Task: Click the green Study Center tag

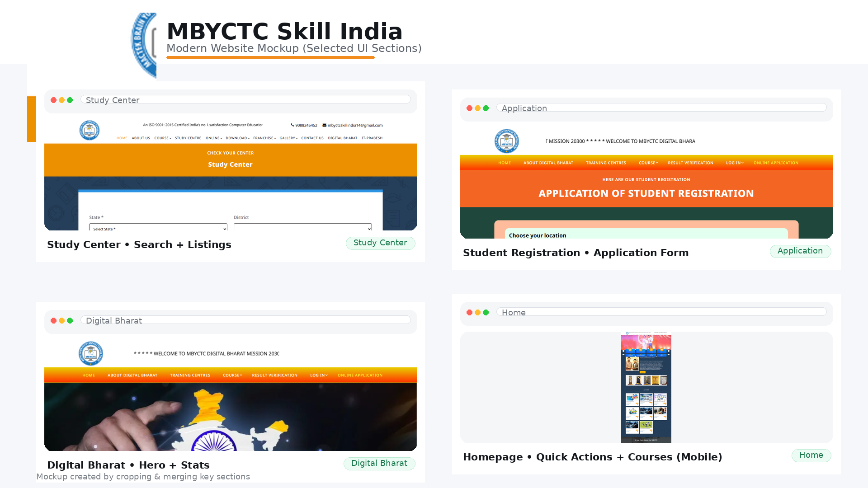Action: coord(380,243)
